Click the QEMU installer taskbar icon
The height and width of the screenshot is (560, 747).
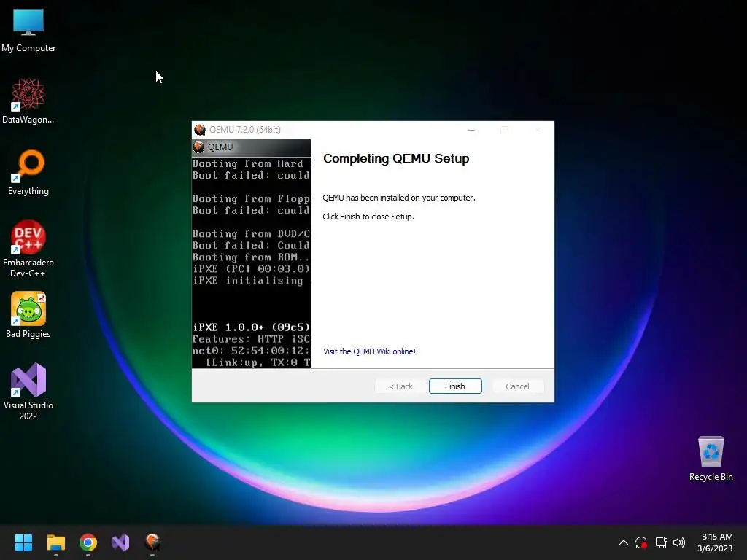[152, 542]
